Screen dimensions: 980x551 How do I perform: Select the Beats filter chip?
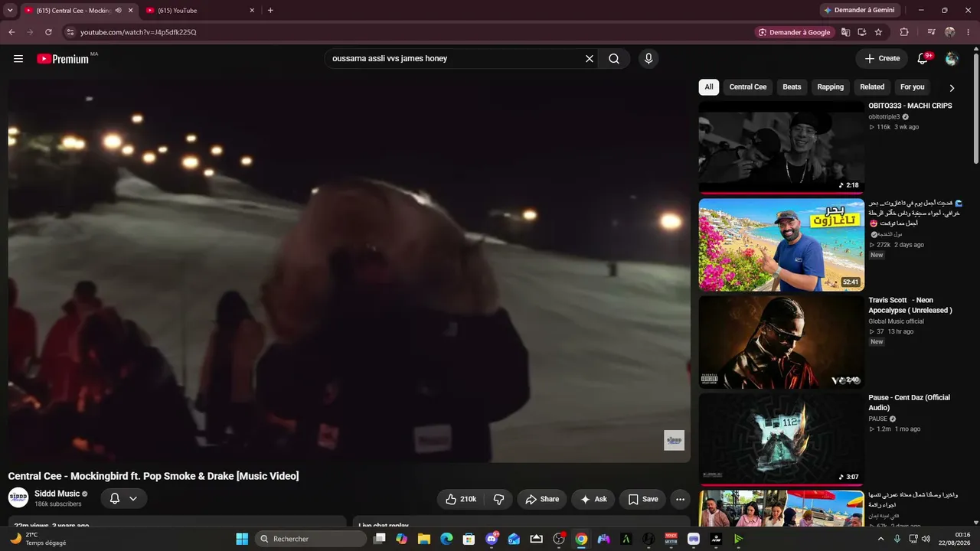click(792, 87)
